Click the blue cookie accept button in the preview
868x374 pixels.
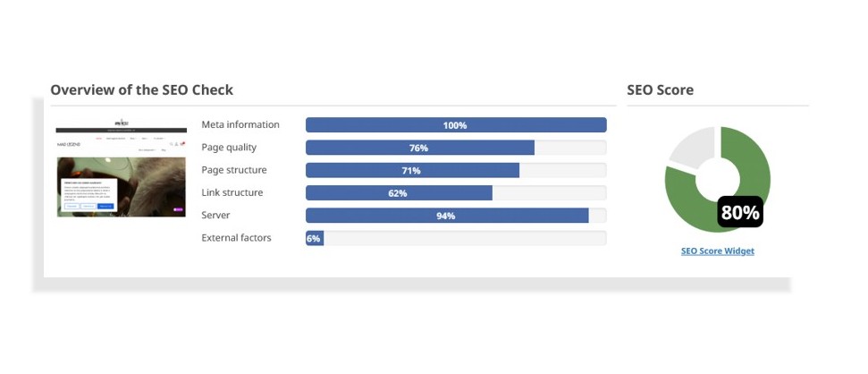click(105, 206)
